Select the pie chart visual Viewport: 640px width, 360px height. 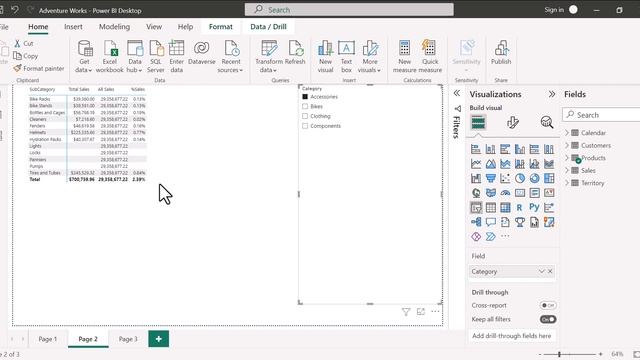(x=520, y=178)
